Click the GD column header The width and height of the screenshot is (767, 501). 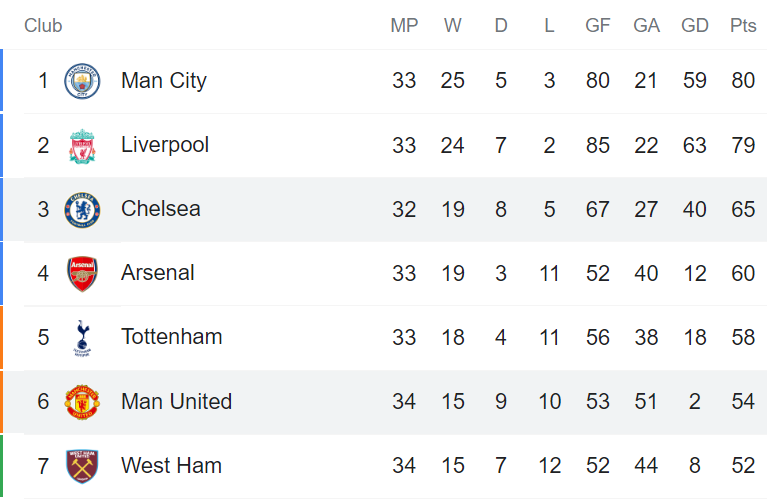695,25
